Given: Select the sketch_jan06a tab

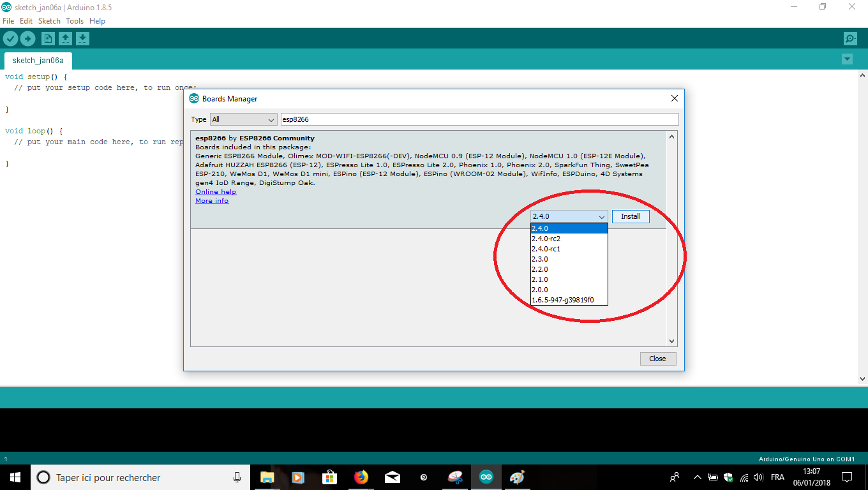Looking at the screenshot, I should pos(38,61).
